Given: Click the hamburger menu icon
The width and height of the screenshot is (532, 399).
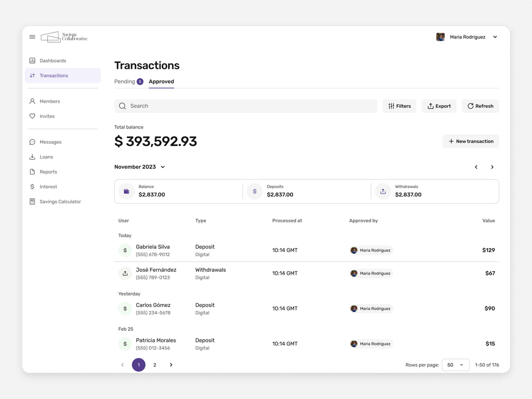Looking at the screenshot, I should [x=32, y=37].
